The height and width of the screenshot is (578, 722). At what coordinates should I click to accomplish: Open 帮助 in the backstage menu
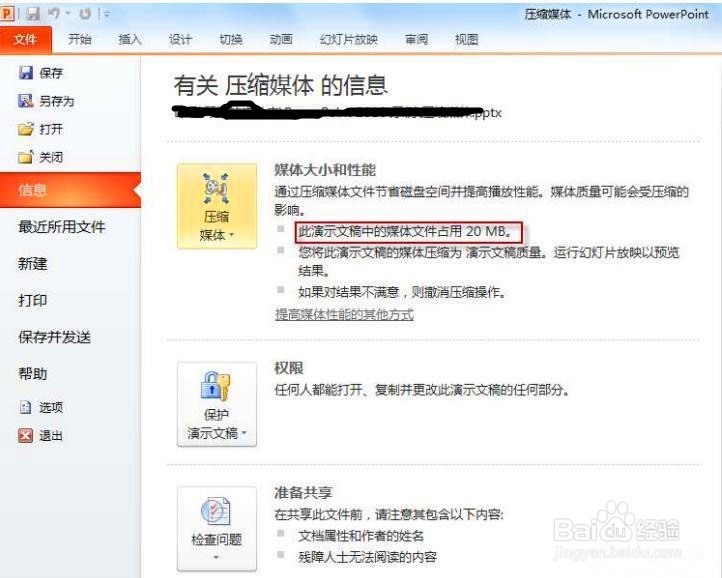tap(33, 374)
